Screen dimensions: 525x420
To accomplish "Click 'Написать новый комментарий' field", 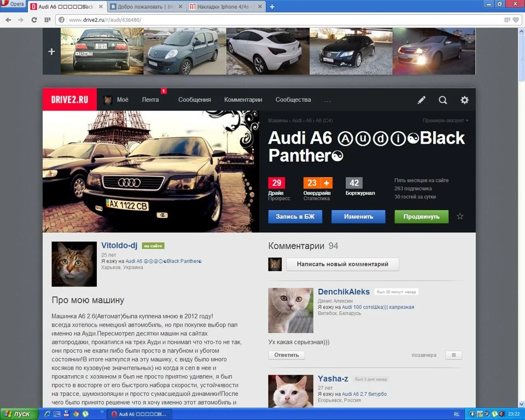I will 342,264.
